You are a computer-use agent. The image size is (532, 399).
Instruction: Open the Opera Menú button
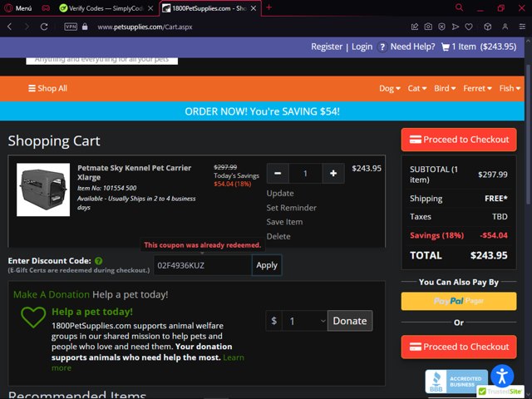click(18, 8)
